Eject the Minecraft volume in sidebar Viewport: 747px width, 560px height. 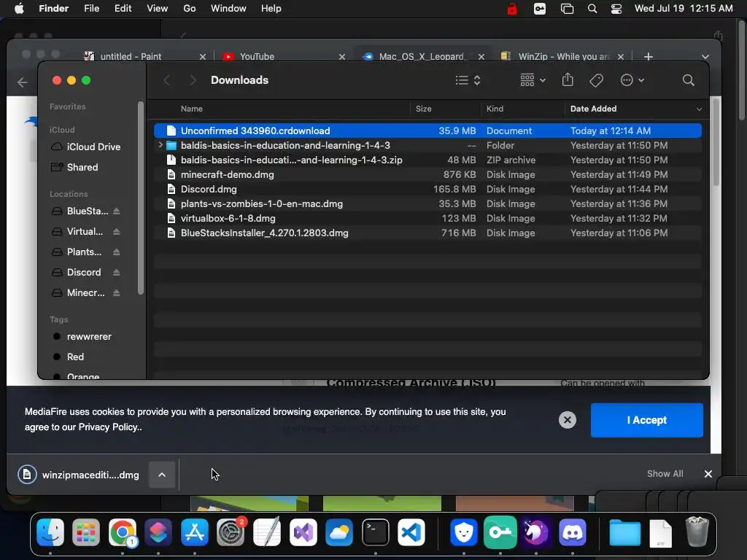pyautogui.click(x=117, y=293)
